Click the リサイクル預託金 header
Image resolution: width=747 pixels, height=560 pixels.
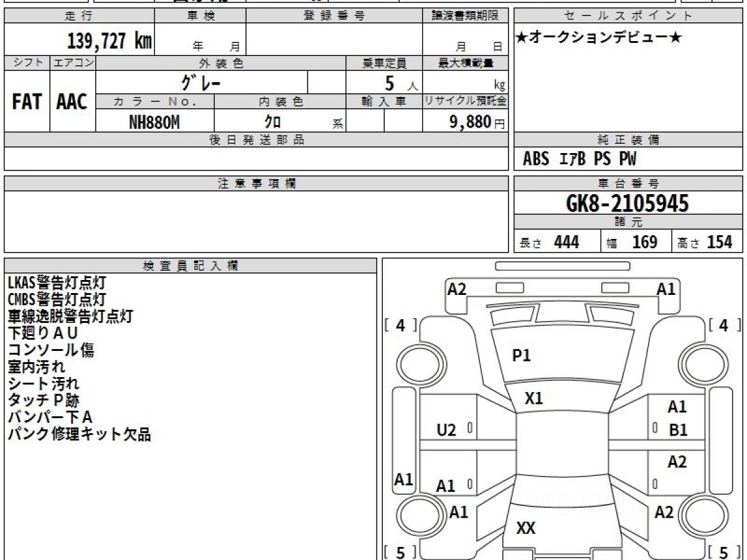pyautogui.click(x=466, y=101)
